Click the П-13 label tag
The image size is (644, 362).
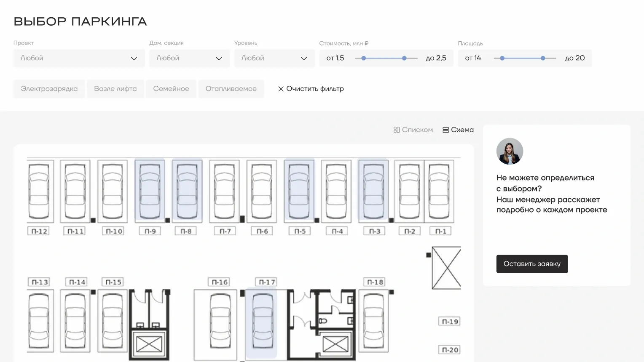click(39, 282)
